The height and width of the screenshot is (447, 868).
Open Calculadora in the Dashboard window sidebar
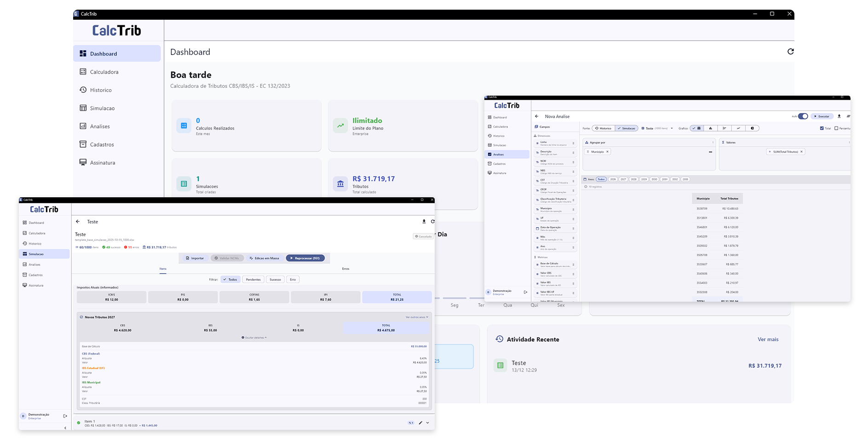click(117, 72)
